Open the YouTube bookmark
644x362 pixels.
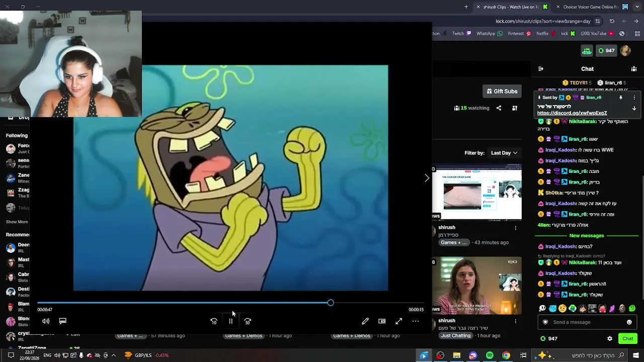tap(597, 34)
